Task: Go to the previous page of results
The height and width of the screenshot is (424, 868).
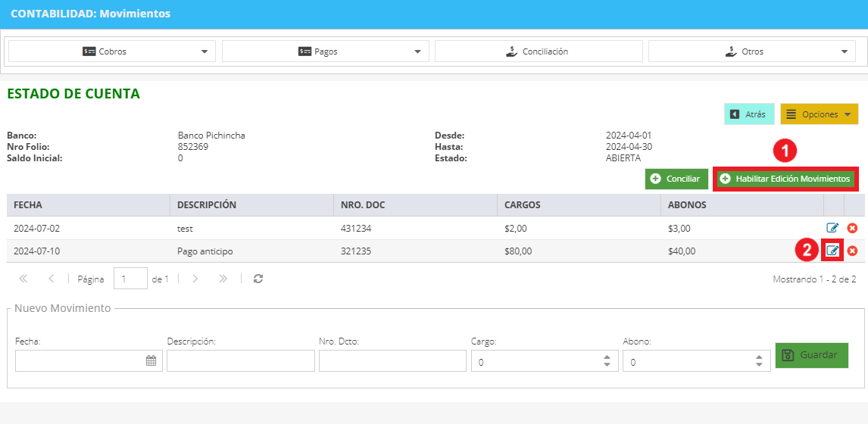Action: [x=51, y=279]
